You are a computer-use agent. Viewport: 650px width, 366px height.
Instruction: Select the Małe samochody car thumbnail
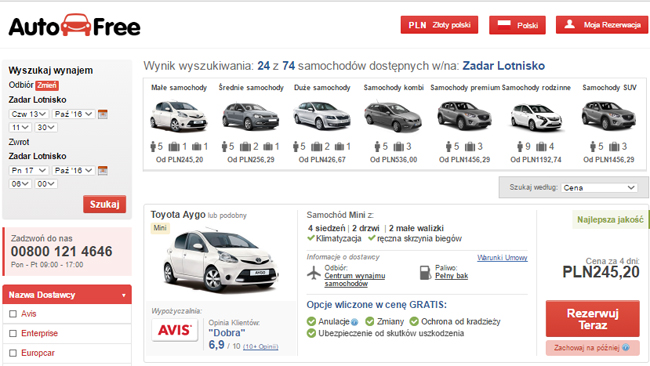(x=179, y=116)
